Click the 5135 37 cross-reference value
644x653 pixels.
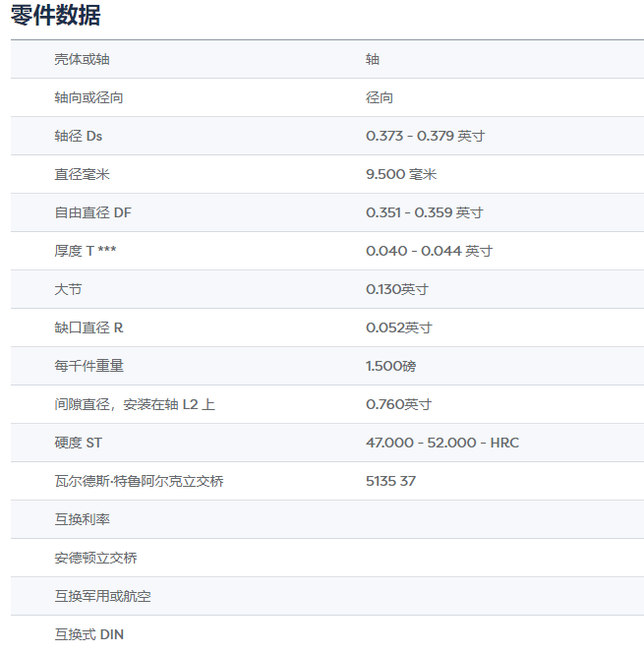[x=391, y=481]
